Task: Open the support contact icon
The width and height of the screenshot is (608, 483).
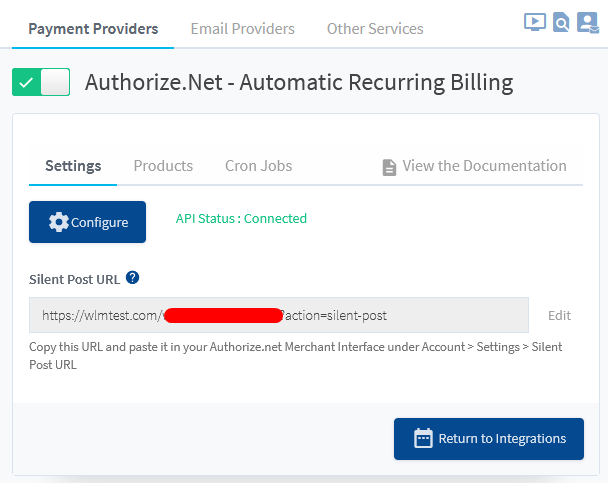Action: [588, 22]
